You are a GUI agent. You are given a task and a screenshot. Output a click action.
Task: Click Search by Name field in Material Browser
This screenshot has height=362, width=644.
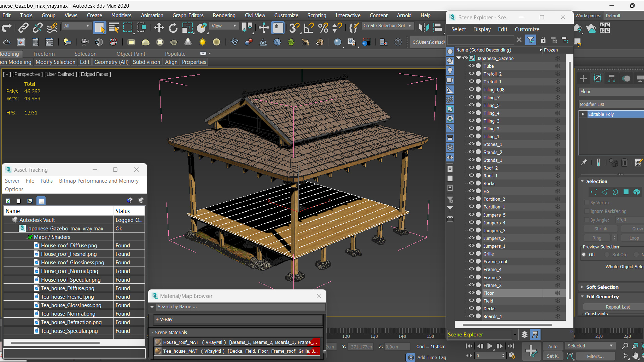[x=240, y=307]
